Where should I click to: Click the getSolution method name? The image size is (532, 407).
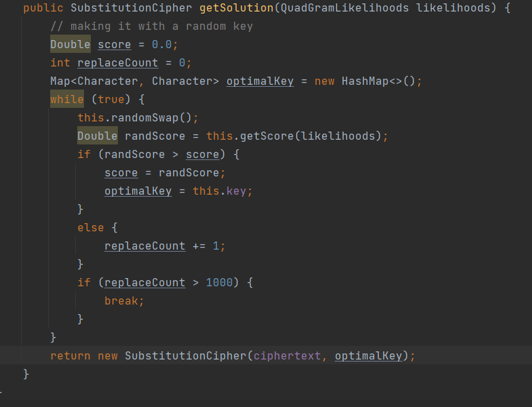pyautogui.click(x=232, y=8)
